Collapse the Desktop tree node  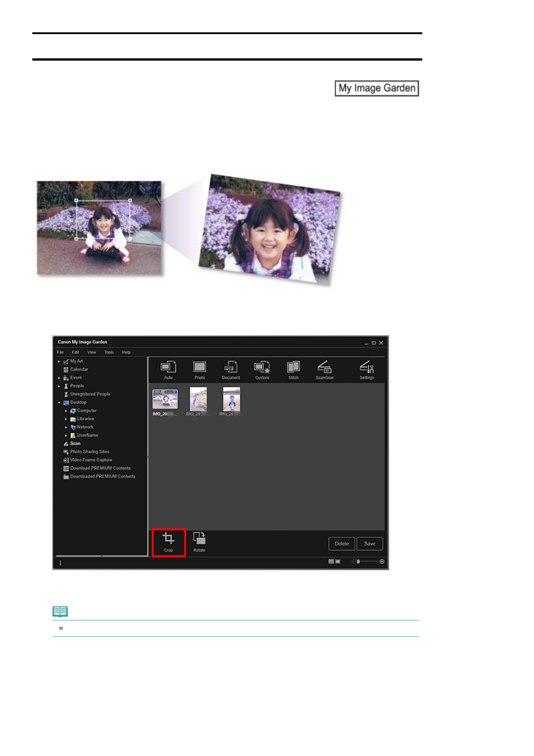point(59,403)
